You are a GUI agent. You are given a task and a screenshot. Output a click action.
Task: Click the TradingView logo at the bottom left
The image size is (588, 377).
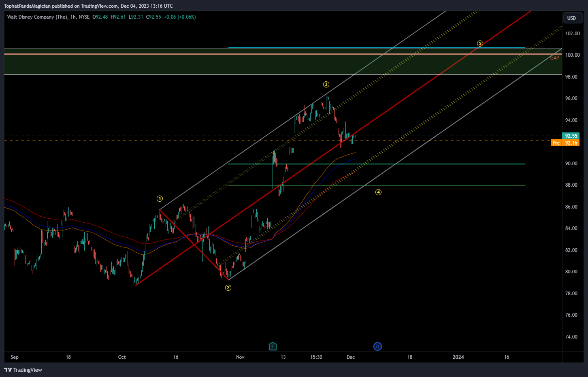[23, 370]
